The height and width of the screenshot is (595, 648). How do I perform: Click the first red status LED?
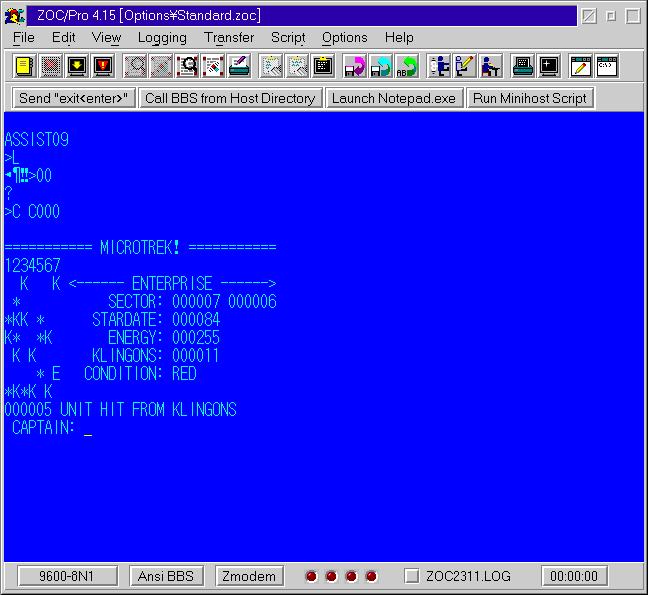(x=312, y=576)
